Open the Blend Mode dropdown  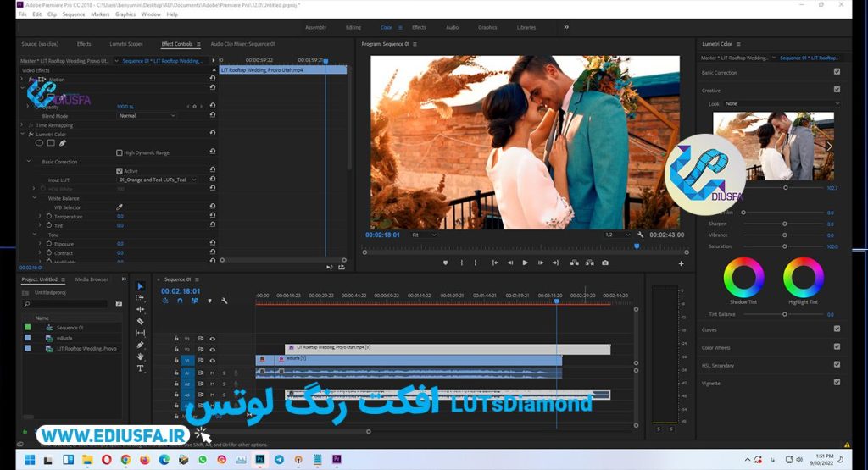tap(147, 115)
